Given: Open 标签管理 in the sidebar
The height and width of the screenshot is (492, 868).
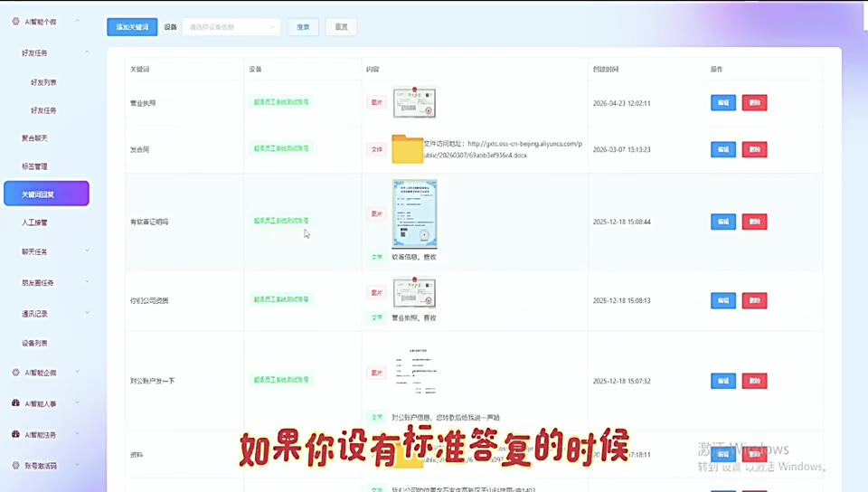Looking at the screenshot, I should point(34,166).
